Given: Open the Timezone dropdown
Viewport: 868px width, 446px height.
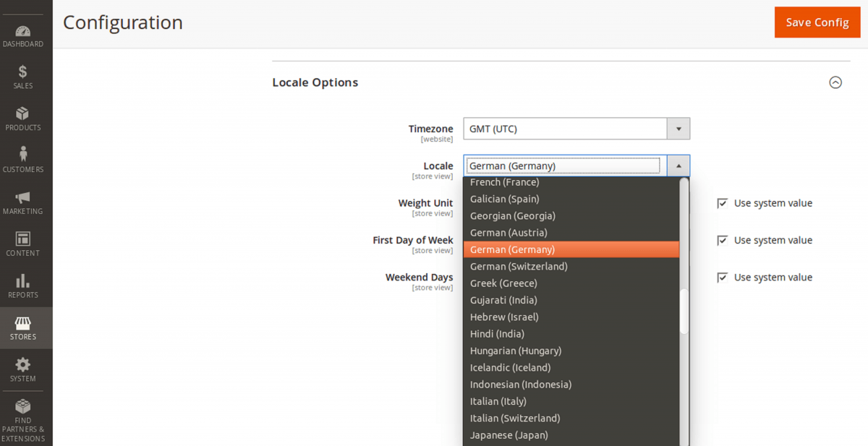Looking at the screenshot, I should 678,128.
